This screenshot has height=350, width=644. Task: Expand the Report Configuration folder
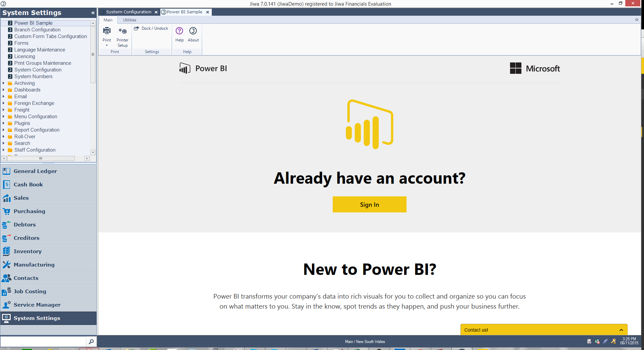(x=4, y=130)
